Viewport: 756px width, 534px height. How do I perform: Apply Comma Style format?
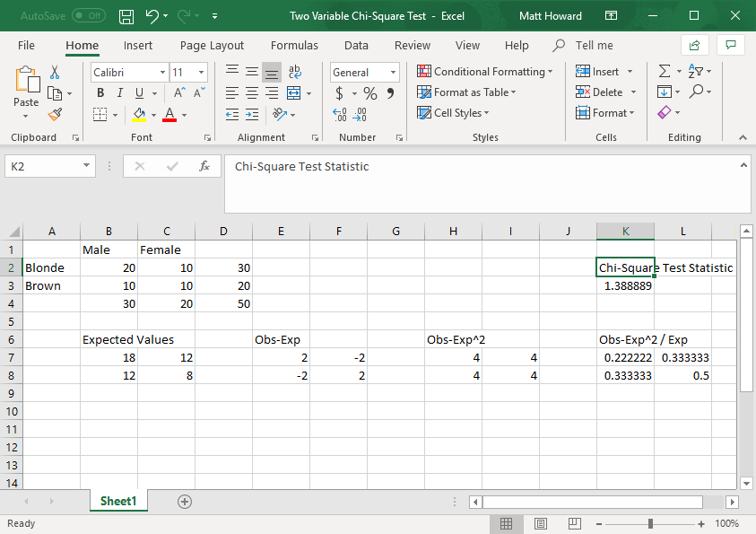click(x=390, y=93)
